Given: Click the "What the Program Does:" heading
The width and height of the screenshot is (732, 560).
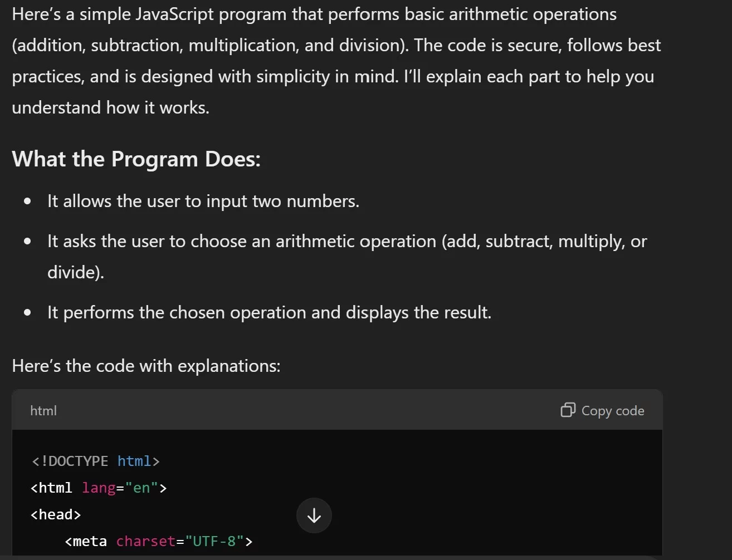Looking at the screenshot, I should (136, 159).
